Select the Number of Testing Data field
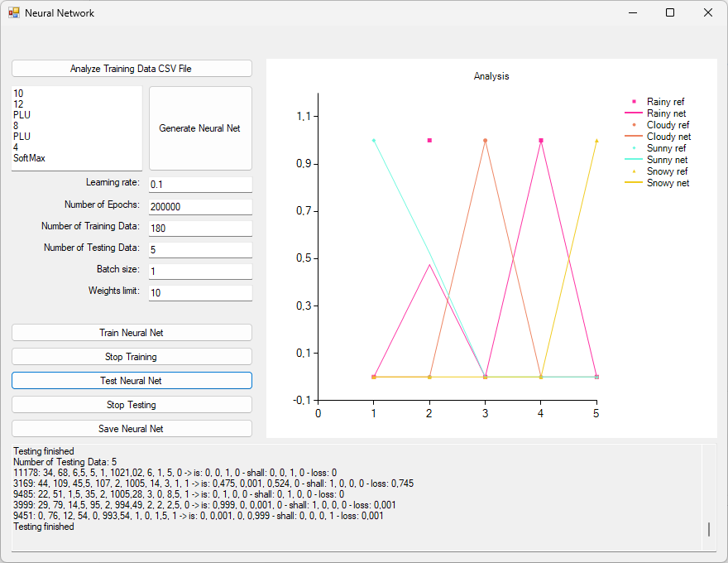Image resolution: width=728 pixels, height=563 pixels. pos(200,249)
